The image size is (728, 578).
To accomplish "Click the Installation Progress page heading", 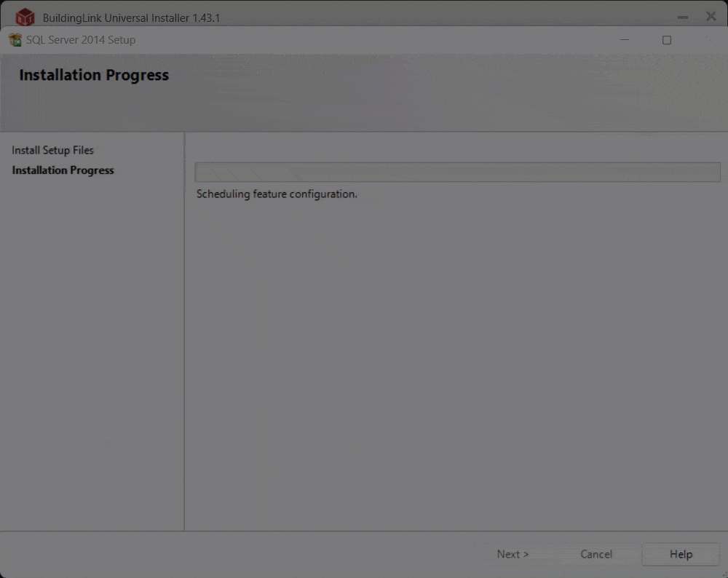I will point(94,75).
